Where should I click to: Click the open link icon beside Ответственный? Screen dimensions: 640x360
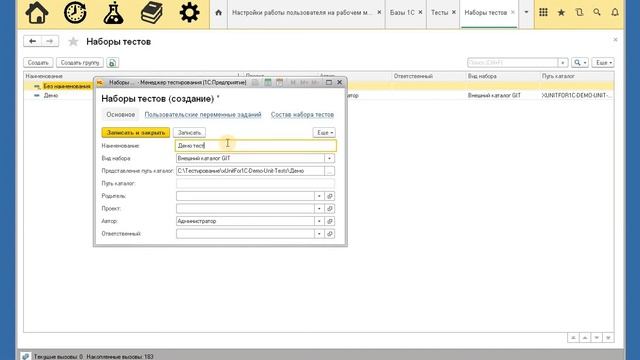(x=330, y=234)
